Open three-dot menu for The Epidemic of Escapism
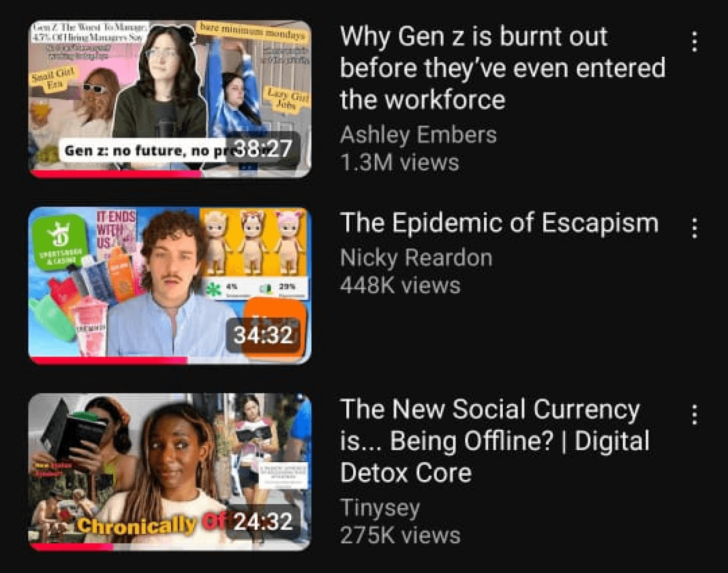Screen dimensions: 728x573 [694, 228]
